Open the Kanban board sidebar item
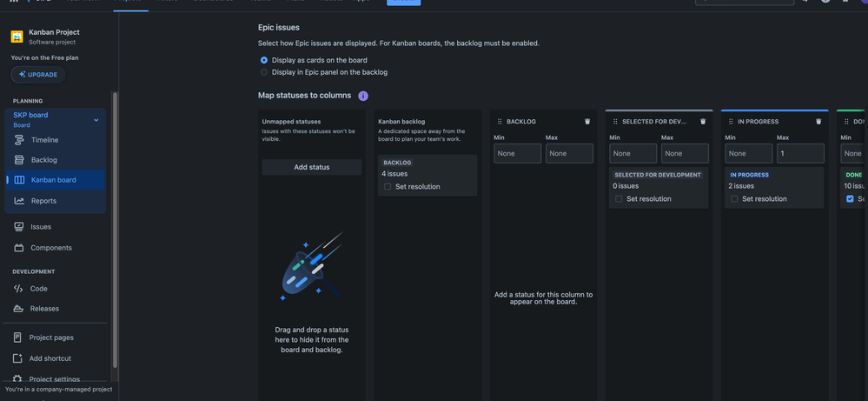Viewport: 868px width, 401px height. (x=55, y=180)
